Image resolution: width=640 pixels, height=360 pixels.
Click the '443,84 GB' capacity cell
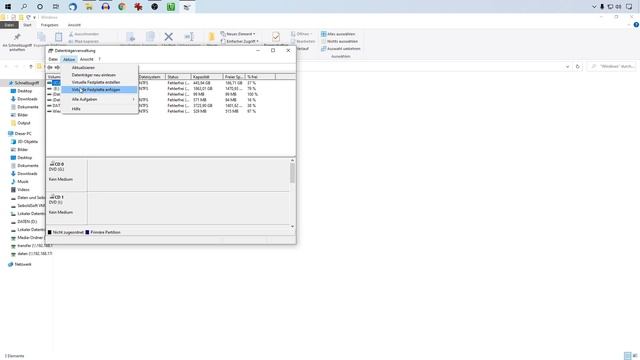click(x=202, y=83)
